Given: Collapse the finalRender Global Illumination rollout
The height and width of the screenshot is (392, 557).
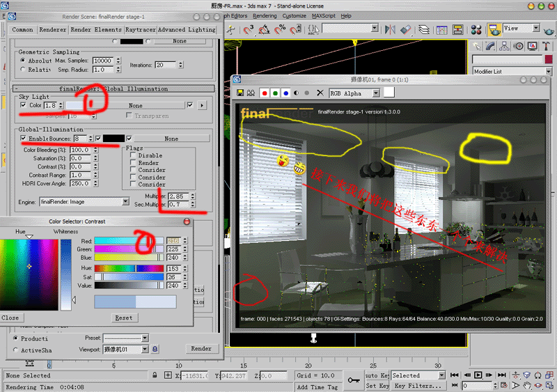Looking at the screenshot, I should point(113,88).
